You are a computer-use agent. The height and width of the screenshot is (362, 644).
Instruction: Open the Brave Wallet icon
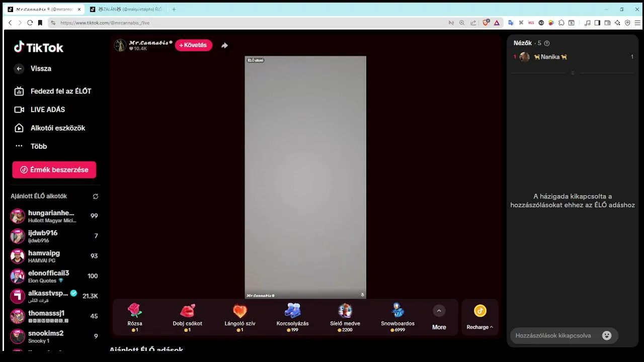pyautogui.click(x=607, y=23)
